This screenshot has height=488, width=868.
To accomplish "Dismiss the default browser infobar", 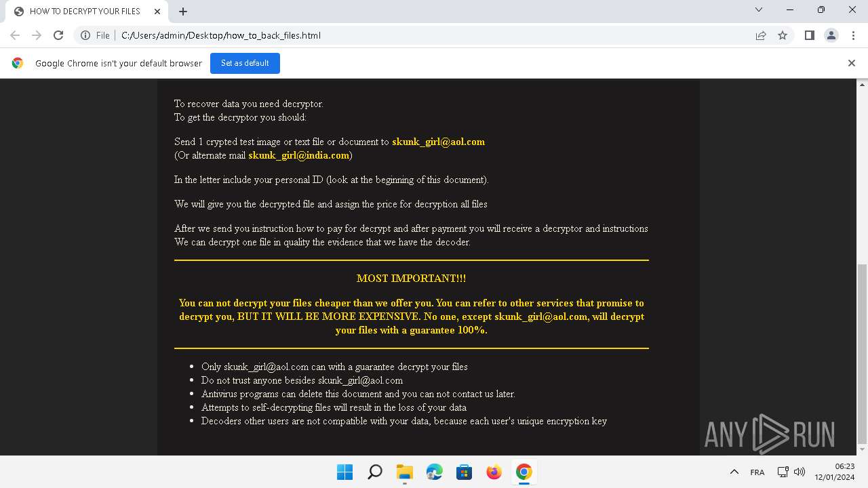I will coord(852,63).
